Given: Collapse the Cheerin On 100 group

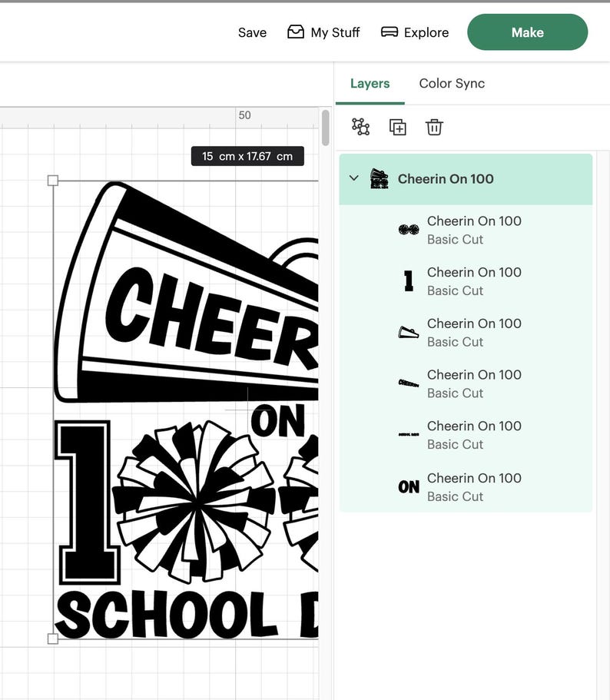Looking at the screenshot, I should [354, 178].
